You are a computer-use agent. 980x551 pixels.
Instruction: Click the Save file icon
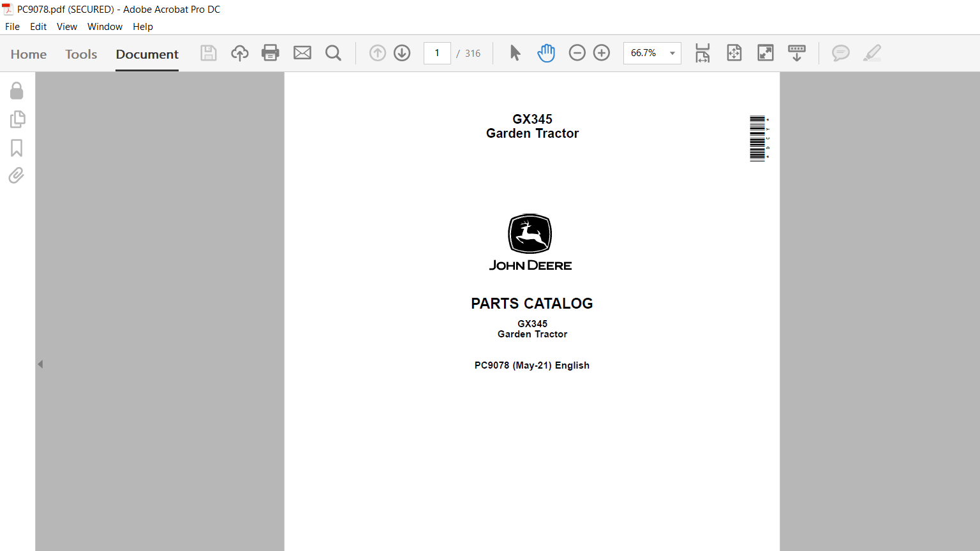coord(209,53)
